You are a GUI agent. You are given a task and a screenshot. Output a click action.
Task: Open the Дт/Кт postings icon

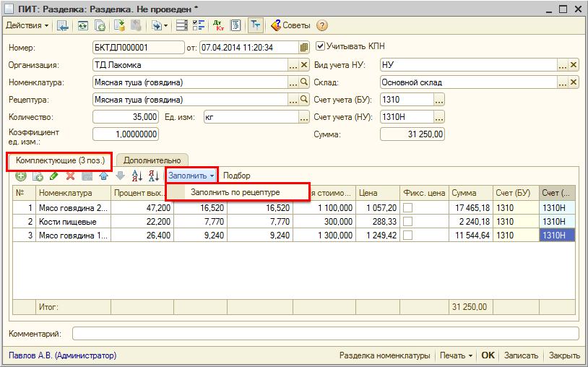[219, 25]
